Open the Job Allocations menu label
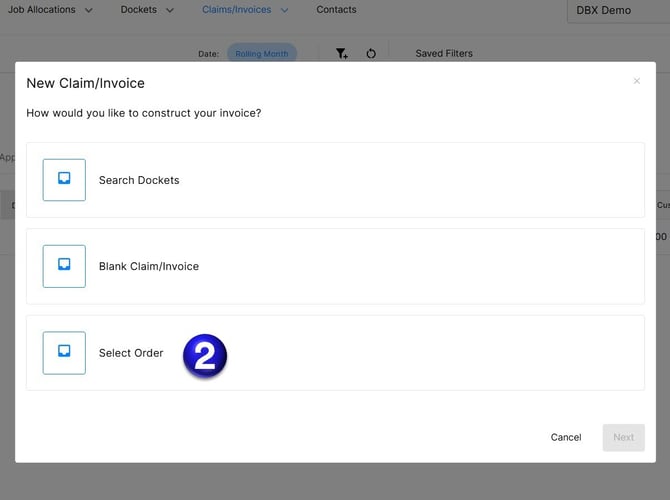The image size is (670, 500). point(42,10)
